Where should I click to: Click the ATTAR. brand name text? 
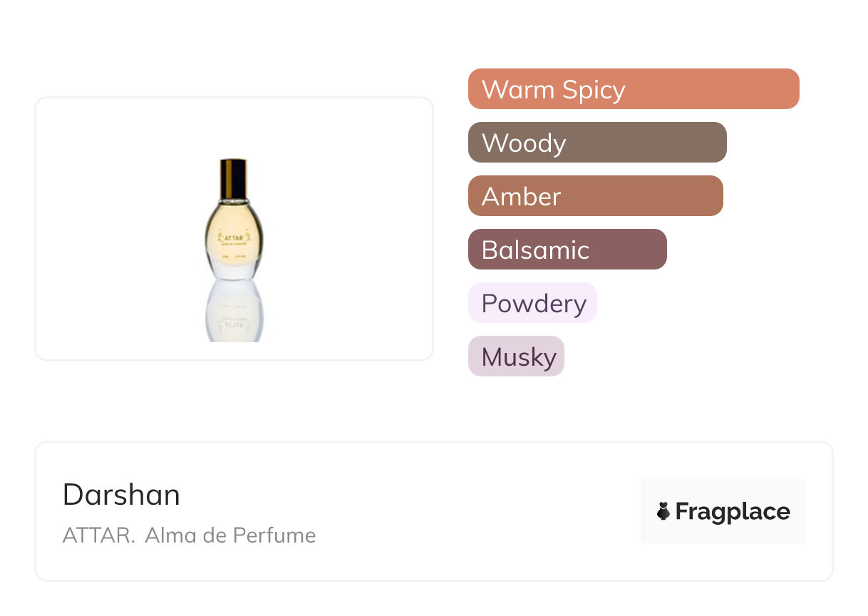[x=98, y=535]
